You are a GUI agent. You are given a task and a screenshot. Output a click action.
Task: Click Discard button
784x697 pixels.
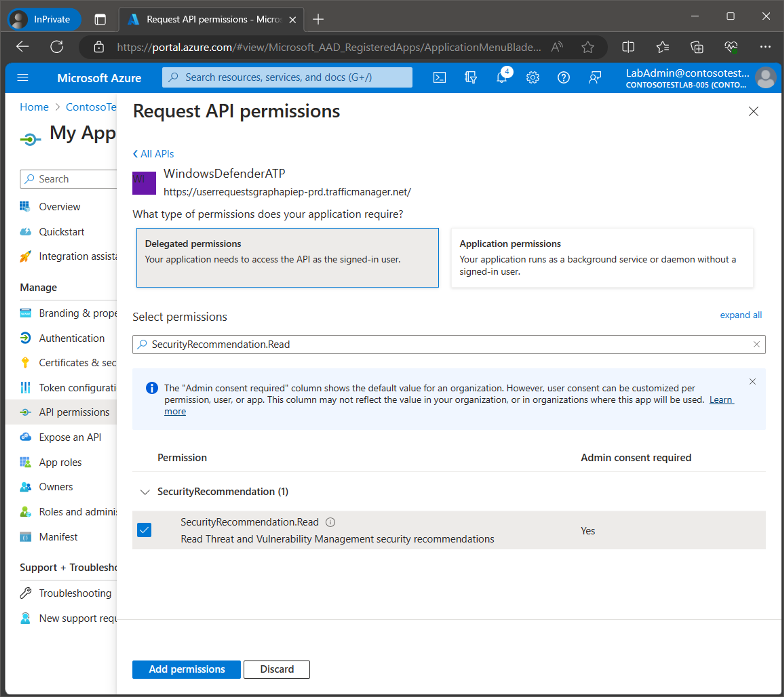[x=277, y=669]
